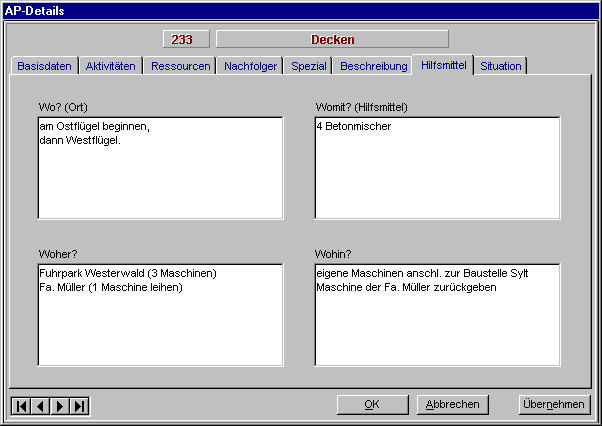
Task: Click inside the Woher? text area
Action: click(160, 315)
